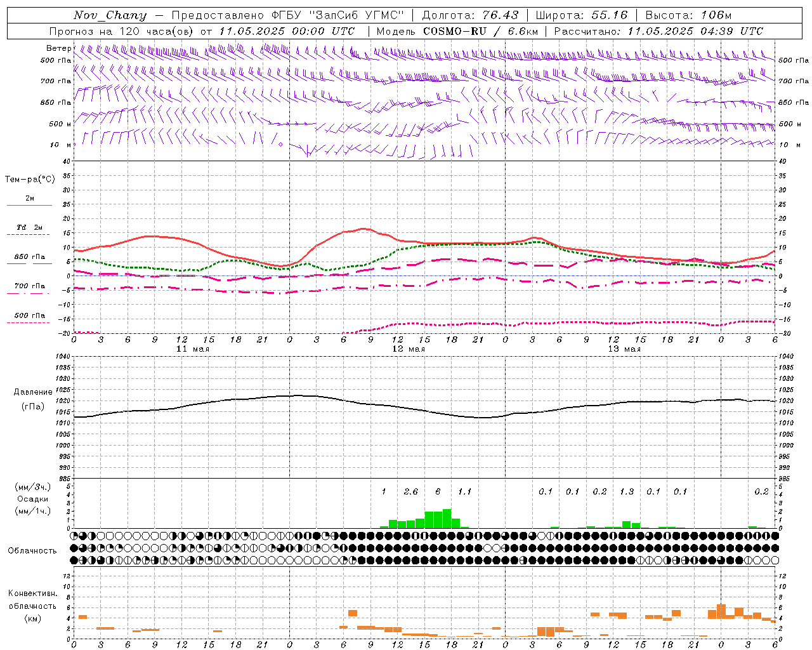This screenshot has width=812, height=650.
Task: Click the 'Долгота: 76.43' longitude field
Action: (x=470, y=15)
